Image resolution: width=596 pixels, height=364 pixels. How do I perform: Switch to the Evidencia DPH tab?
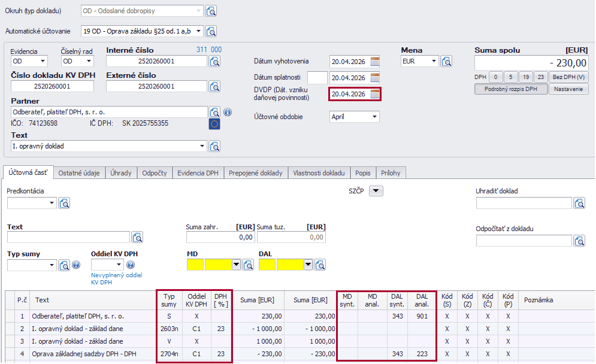pyautogui.click(x=198, y=173)
